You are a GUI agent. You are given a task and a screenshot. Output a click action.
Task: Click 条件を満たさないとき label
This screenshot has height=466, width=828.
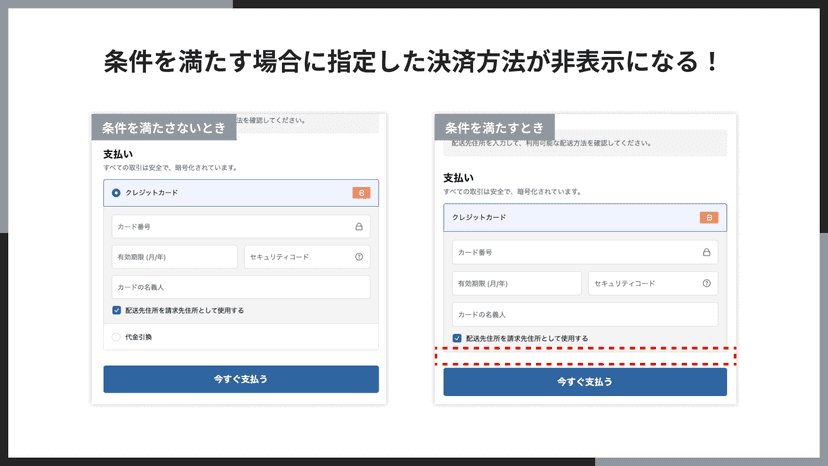point(164,127)
